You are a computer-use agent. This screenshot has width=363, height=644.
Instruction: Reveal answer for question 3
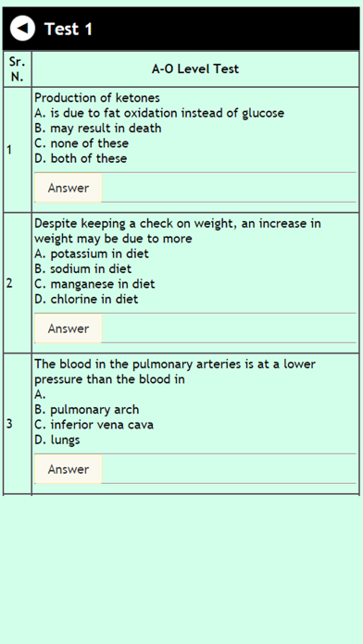[69, 469]
